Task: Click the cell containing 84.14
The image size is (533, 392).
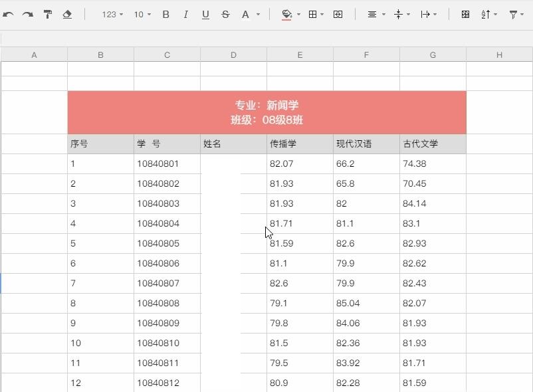Action: (x=433, y=203)
